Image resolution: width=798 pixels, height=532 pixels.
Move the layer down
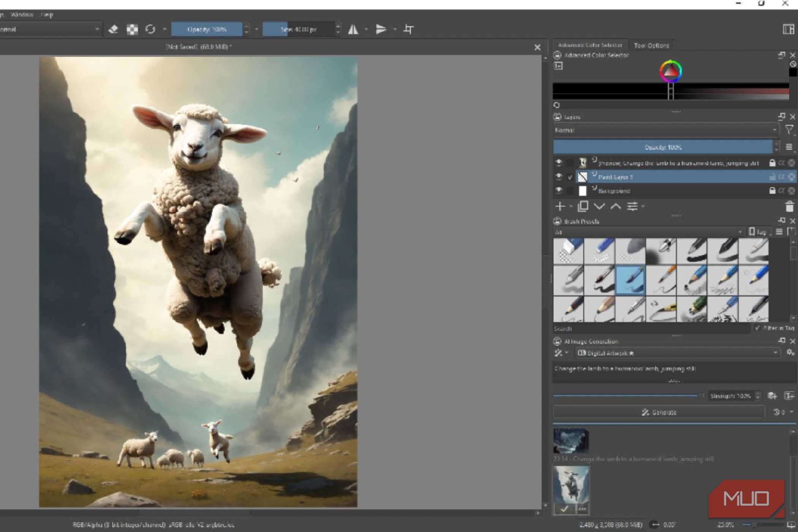(599, 206)
